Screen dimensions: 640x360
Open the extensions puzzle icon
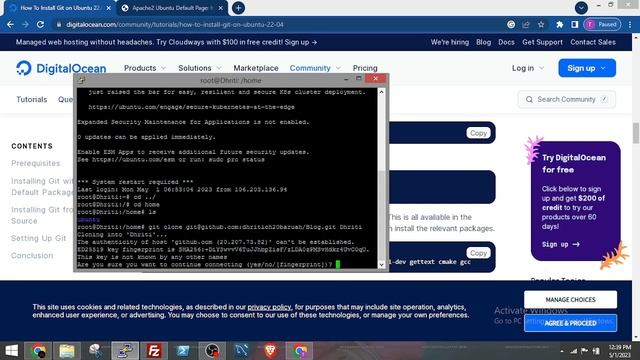point(560,24)
